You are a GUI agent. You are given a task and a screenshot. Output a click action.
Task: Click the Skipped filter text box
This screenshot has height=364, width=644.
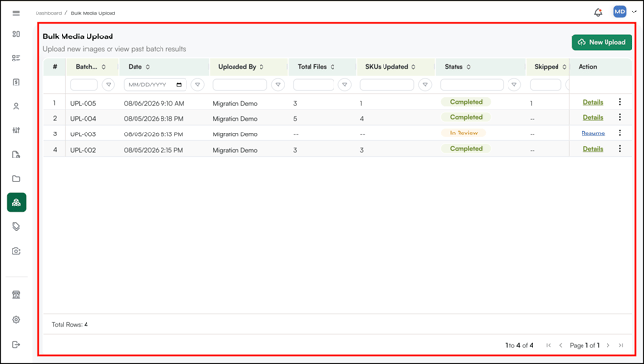tap(545, 85)
